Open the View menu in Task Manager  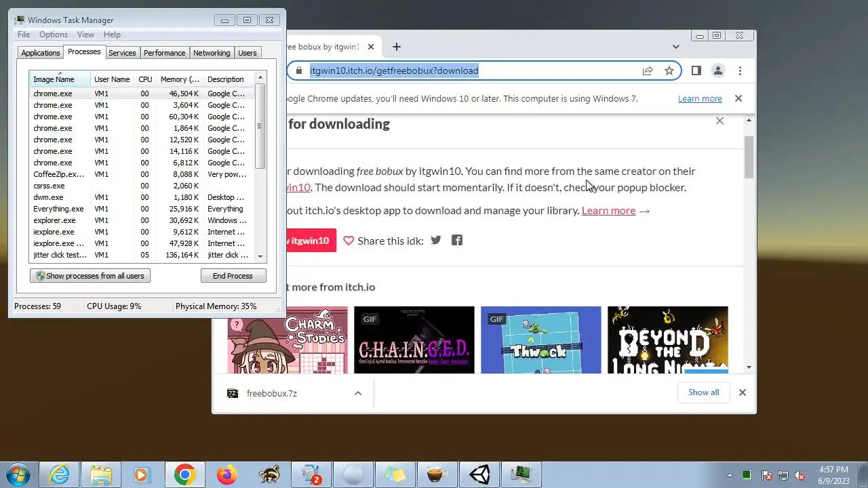click(x=85, y=35)
